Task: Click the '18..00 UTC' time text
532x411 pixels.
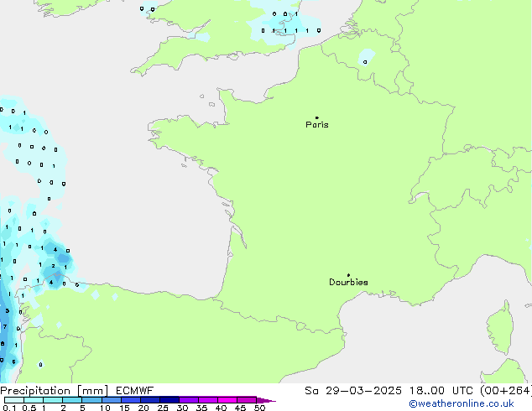Action: point(441,391)
